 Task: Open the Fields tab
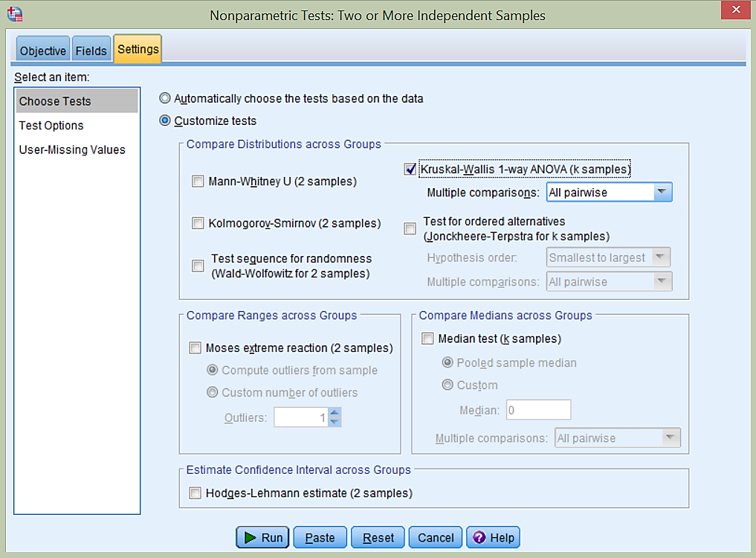tap(91, 51)
